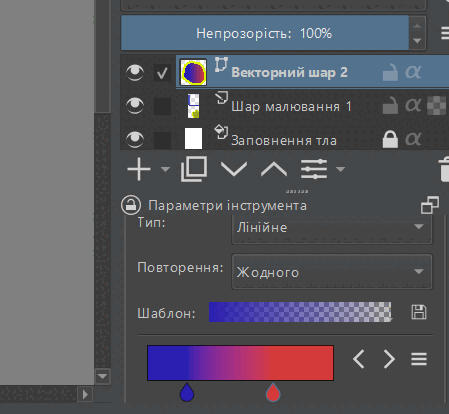Toggle visibility of Заповнення тла layer

(135, 139)
